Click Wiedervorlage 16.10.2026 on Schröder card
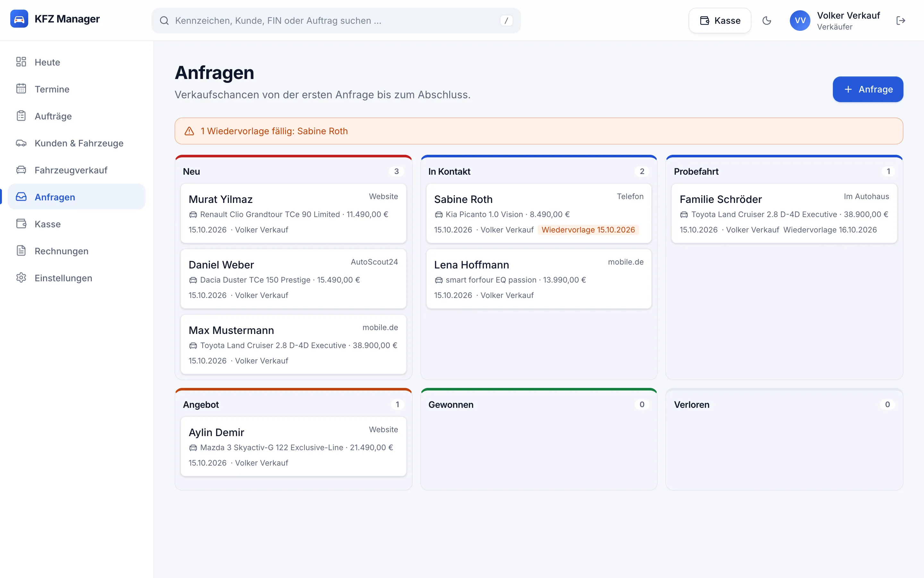The width and height of the screenshot is (924, 578). [830, 230]
